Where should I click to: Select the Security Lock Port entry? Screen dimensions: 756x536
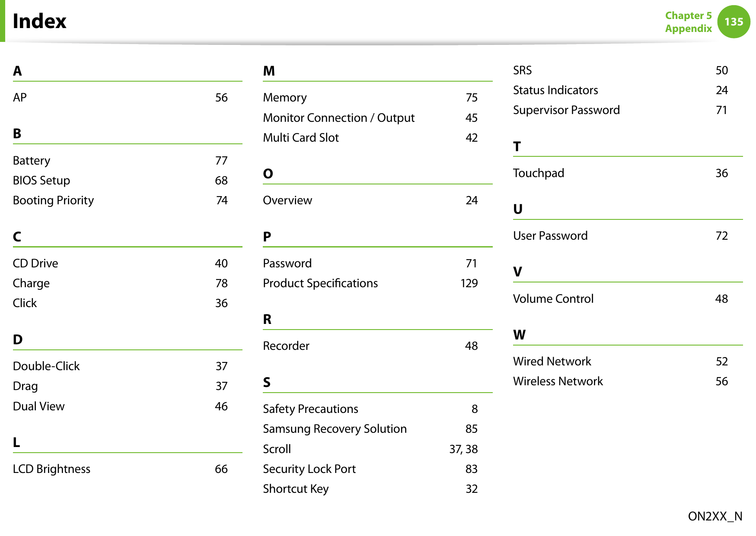pos(370,469)
